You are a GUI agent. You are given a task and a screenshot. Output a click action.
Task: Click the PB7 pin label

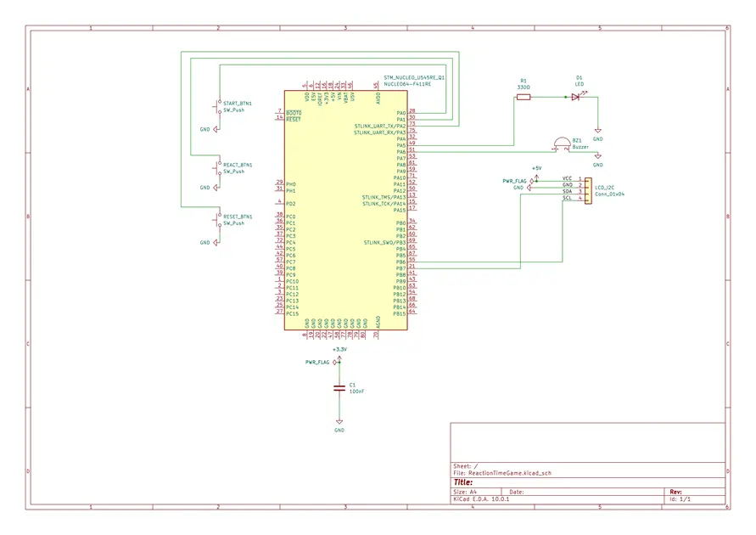401,268
